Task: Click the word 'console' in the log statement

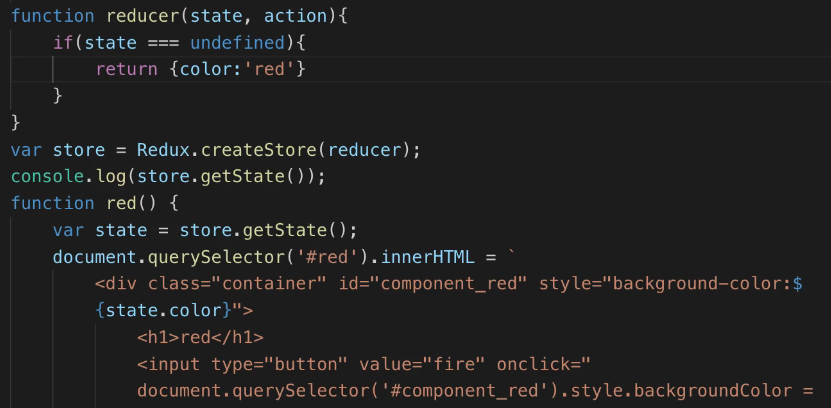Action: point(47,176)
